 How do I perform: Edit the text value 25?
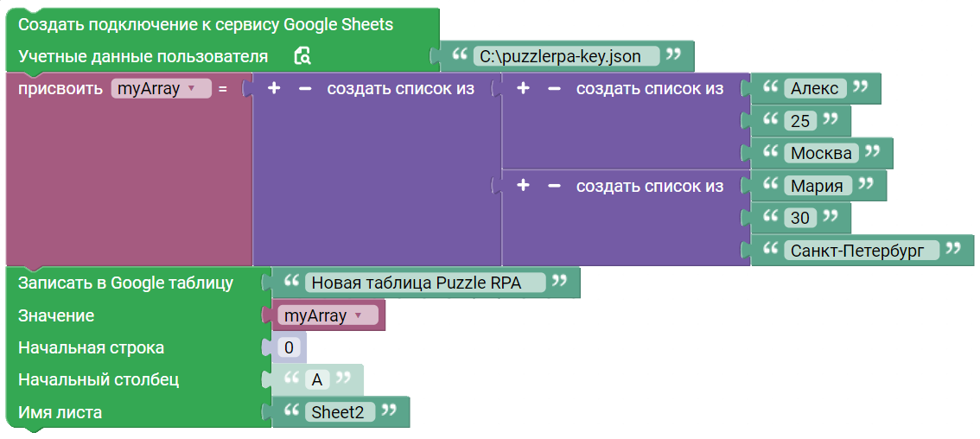(800, 121)
